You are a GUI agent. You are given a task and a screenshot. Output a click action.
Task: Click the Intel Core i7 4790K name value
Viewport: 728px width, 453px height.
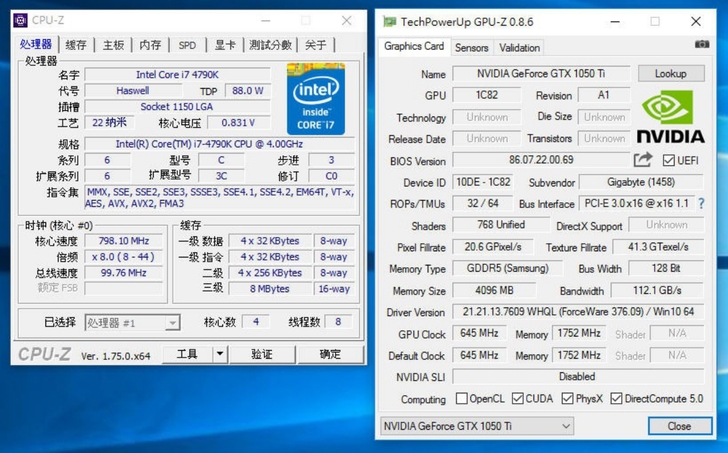[x=177, y=75]
